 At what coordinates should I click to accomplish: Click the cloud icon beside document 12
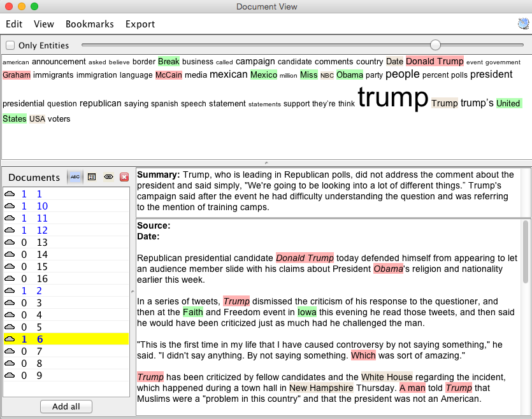(10, 230)
